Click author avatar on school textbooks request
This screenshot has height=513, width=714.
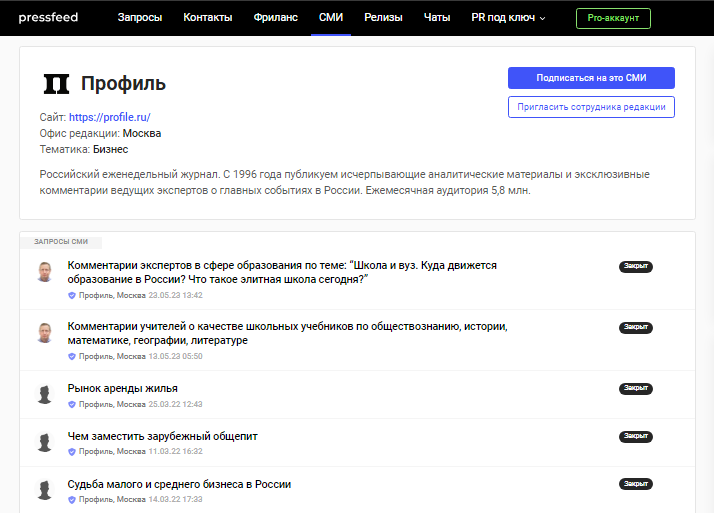coord(45,333)
